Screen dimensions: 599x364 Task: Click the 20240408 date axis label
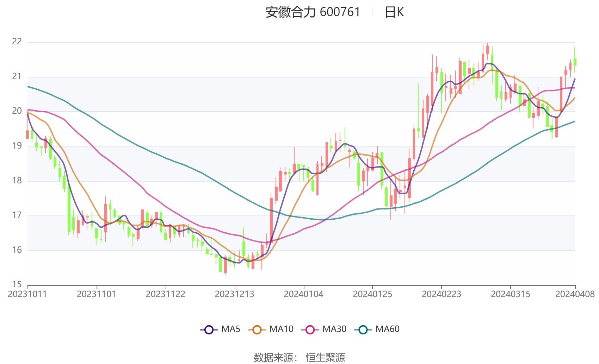(x=575, y=294)
